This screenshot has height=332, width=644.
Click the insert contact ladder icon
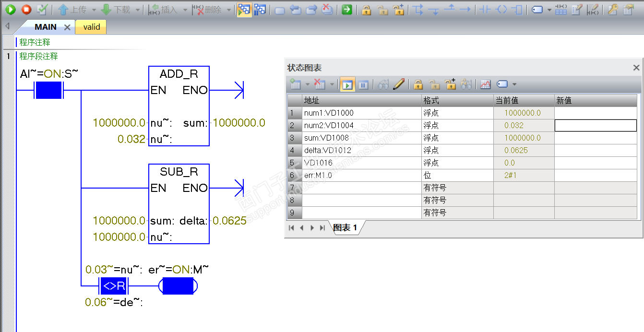coord(486,9)
